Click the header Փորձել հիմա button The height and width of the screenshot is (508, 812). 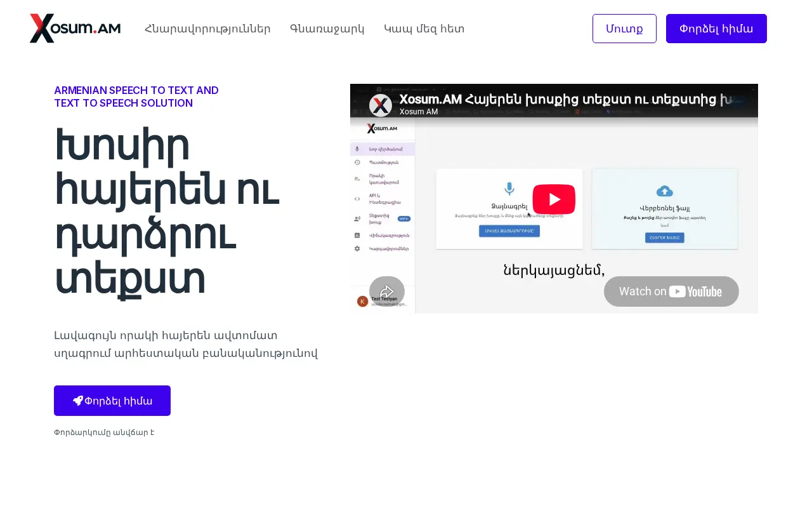click(x=716, y=29)
